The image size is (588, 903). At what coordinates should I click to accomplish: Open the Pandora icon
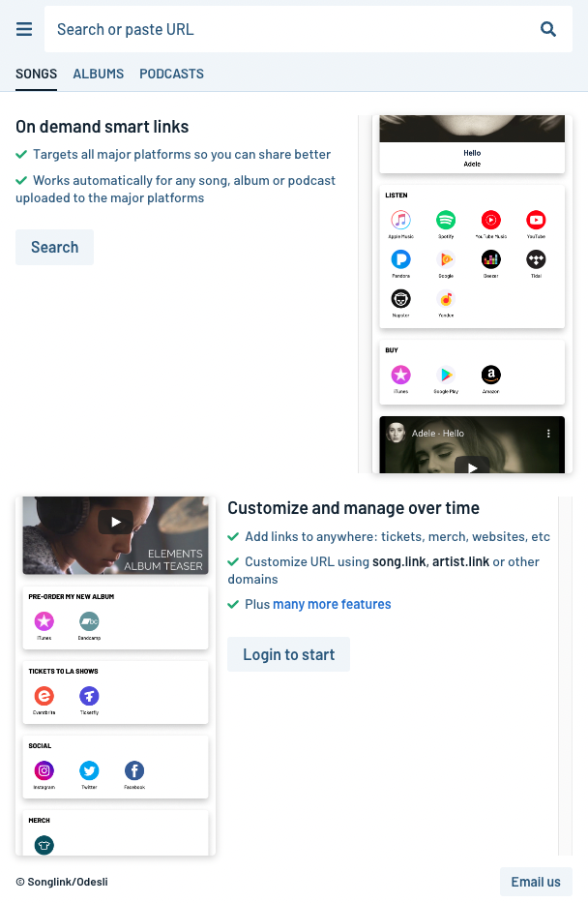pos(400,259)
